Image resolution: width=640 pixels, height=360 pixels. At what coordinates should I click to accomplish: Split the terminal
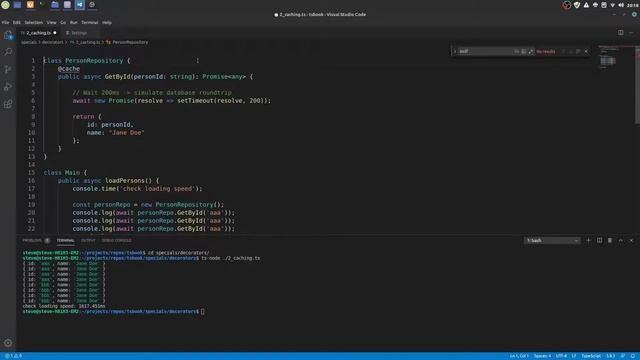(x=599, y=240)
